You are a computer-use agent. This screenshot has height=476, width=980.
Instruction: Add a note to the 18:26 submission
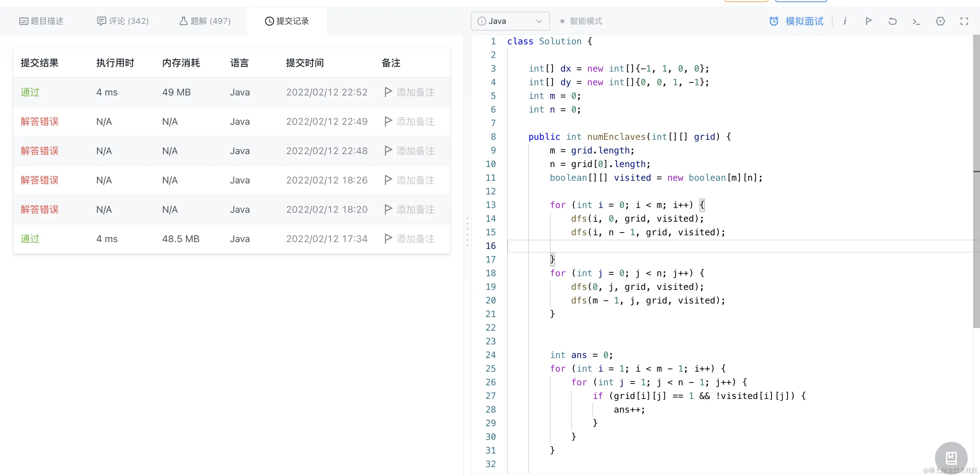point(415,180)
